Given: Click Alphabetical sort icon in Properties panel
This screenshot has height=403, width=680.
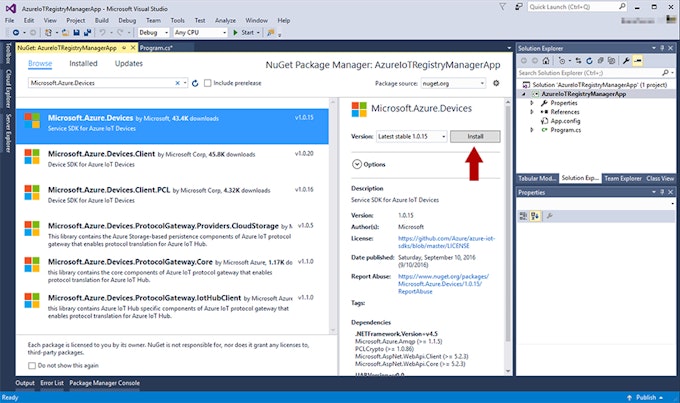Looking at the screenshot, I should [535, 216].
